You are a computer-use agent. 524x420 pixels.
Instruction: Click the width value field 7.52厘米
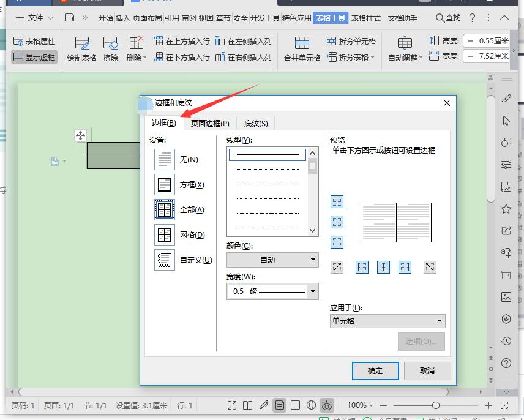pos(493,56)
